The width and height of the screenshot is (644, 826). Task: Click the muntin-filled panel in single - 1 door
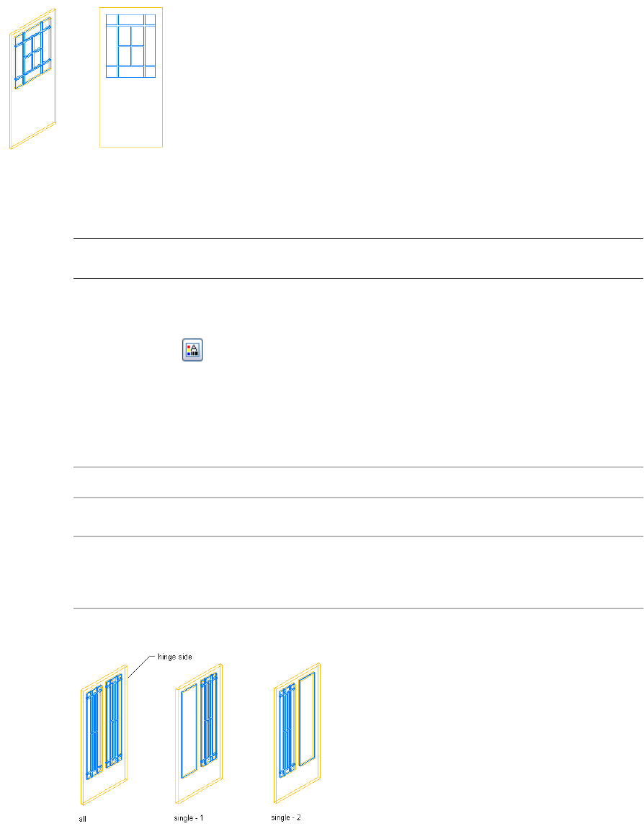click(209, 719)
